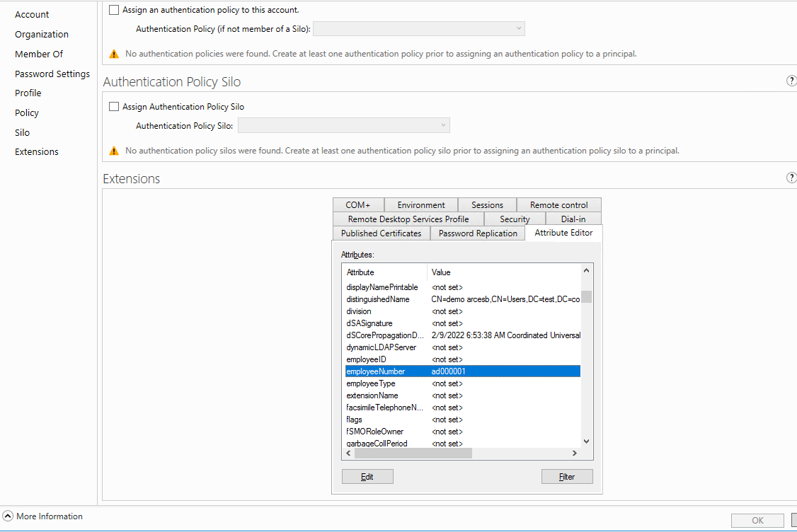The height and width of the screenshot is (532, 797).
Task: Open the Environment tab
Action: (421, 204)
